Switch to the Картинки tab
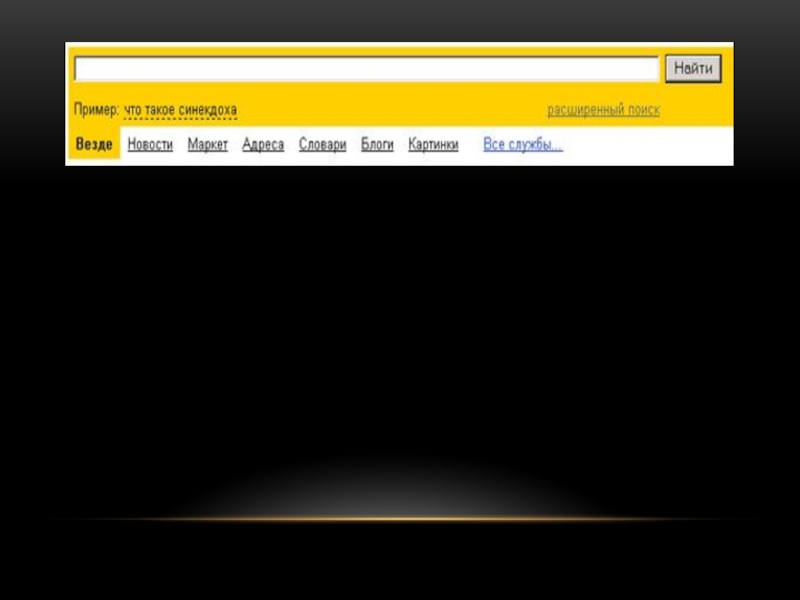The width and height of the screenshot is (800, 600). click(x=433, y=144)
